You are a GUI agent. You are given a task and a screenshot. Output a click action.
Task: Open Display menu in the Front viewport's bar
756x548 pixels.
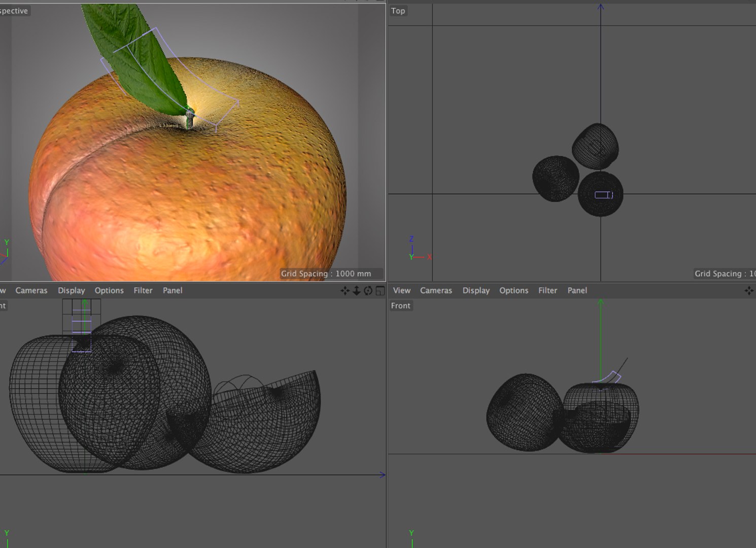(476, 290)
